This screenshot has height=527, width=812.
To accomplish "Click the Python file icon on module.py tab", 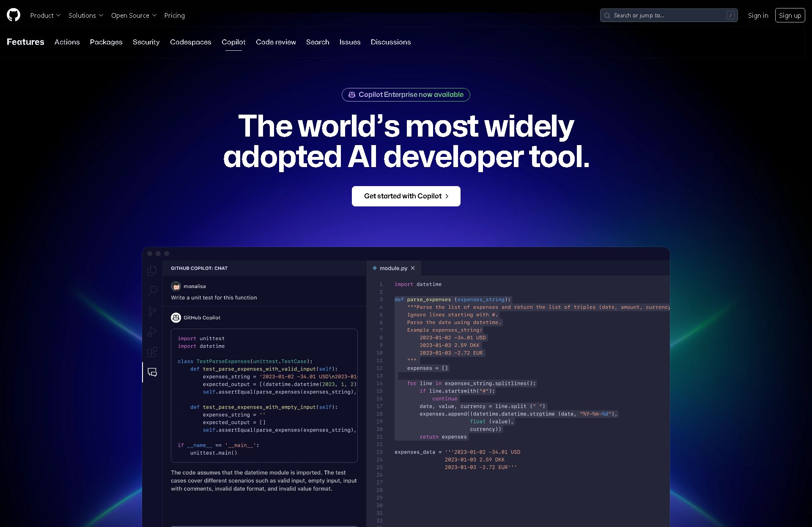I will pyautogui.click(x=375, y=268).
